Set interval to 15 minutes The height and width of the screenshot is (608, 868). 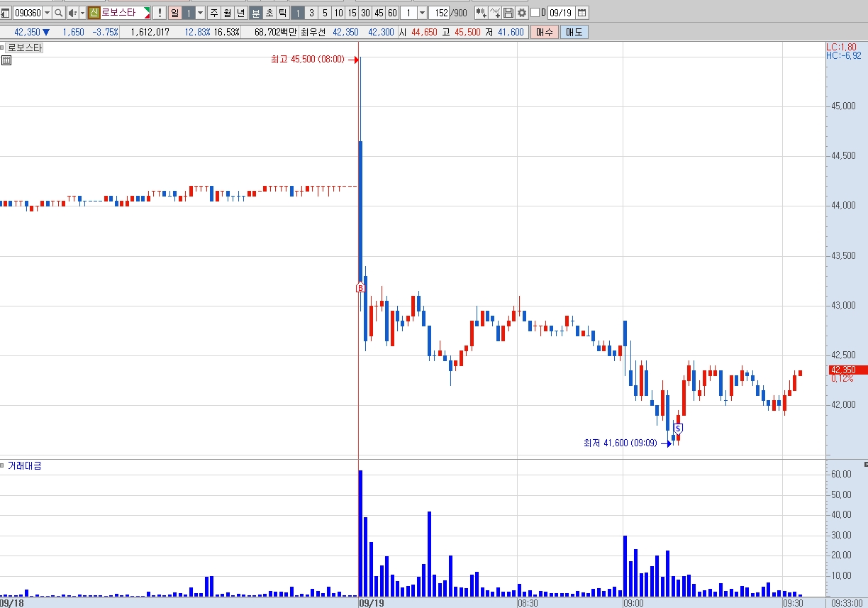click(x=352, y=13)
